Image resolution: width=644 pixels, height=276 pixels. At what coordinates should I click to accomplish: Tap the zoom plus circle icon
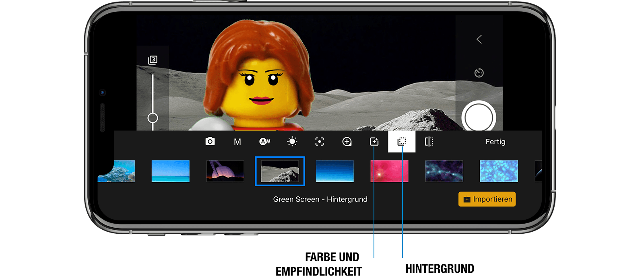347,142
